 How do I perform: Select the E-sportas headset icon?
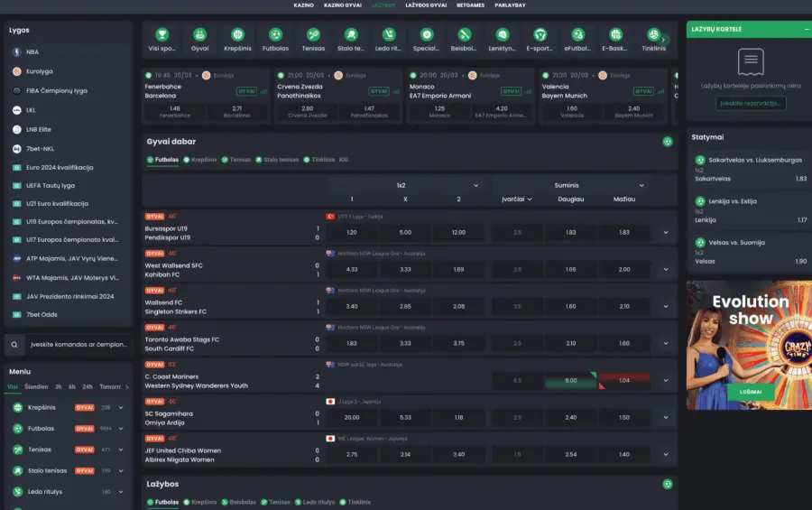(x=540, y=36)
